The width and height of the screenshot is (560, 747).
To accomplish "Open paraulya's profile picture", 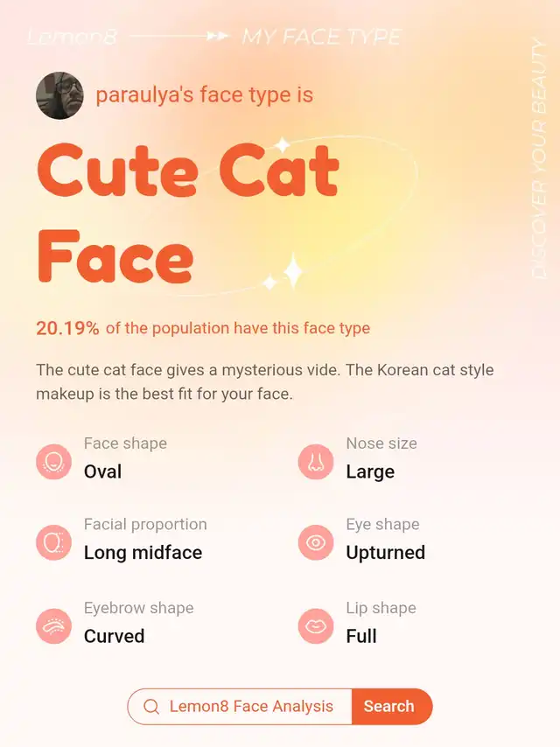I will click(x=59, y=95).
